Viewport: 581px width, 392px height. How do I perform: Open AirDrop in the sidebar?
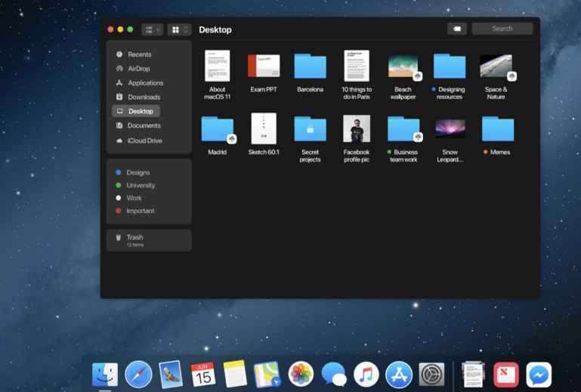coord(139,69)
